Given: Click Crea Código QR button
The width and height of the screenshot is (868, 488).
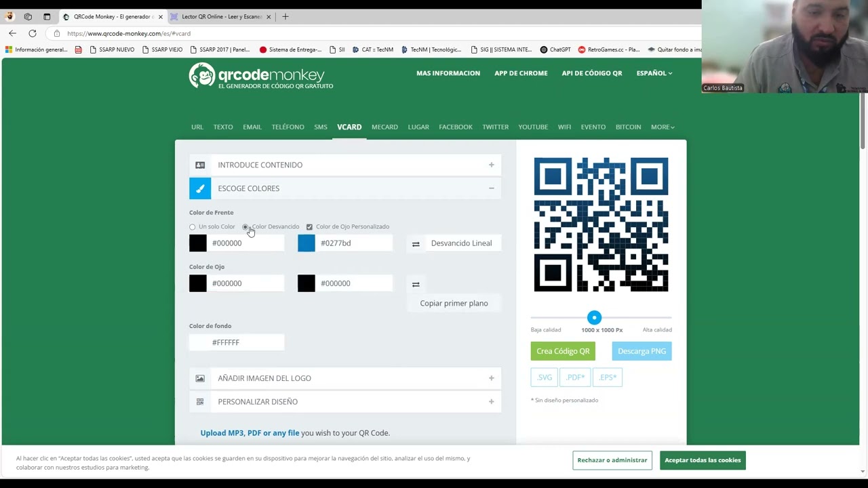Looking at the screenshot, I should pos(563,351).
